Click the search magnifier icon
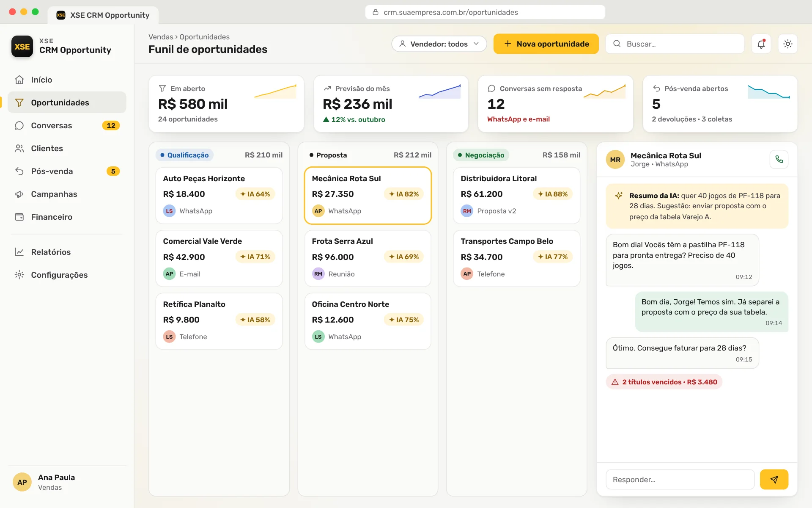Image resolution: width=812 pixels, height=508 pixels. [617, 44]
